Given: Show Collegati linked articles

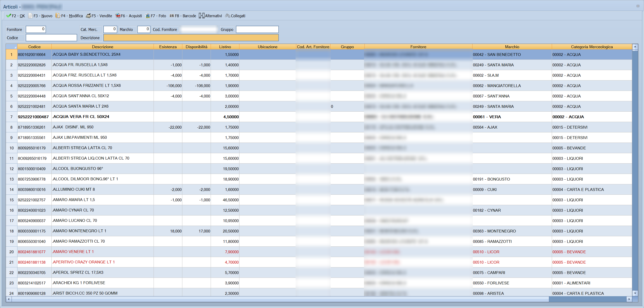Looking at the screenshot, I should [235, 16].
